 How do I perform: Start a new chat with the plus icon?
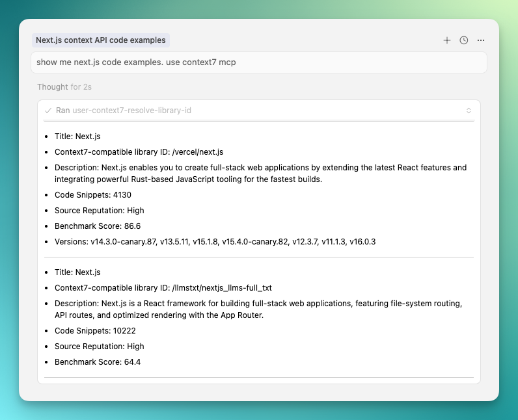click(x=447, y=40)
